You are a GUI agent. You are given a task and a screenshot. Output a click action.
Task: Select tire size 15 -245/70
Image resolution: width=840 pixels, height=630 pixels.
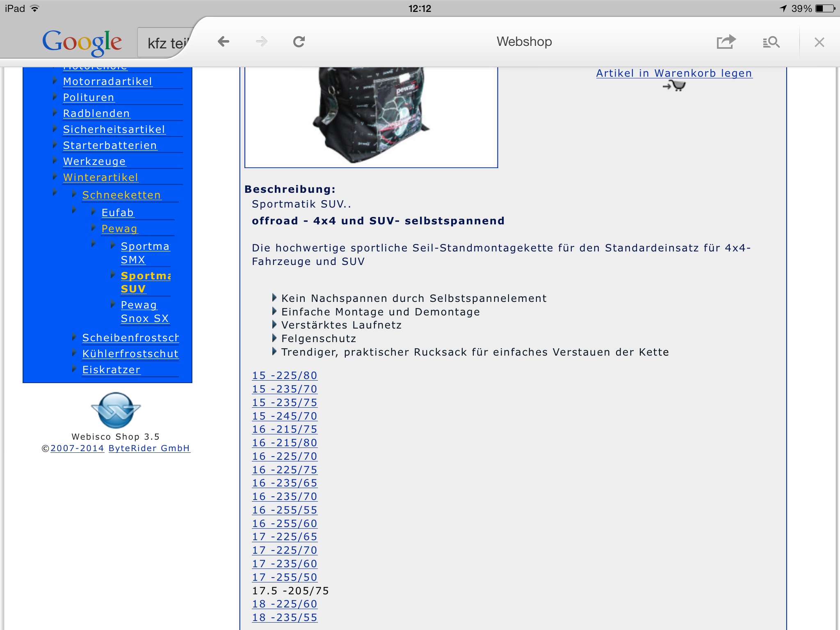pyautogui.click(x=285, y=416)
